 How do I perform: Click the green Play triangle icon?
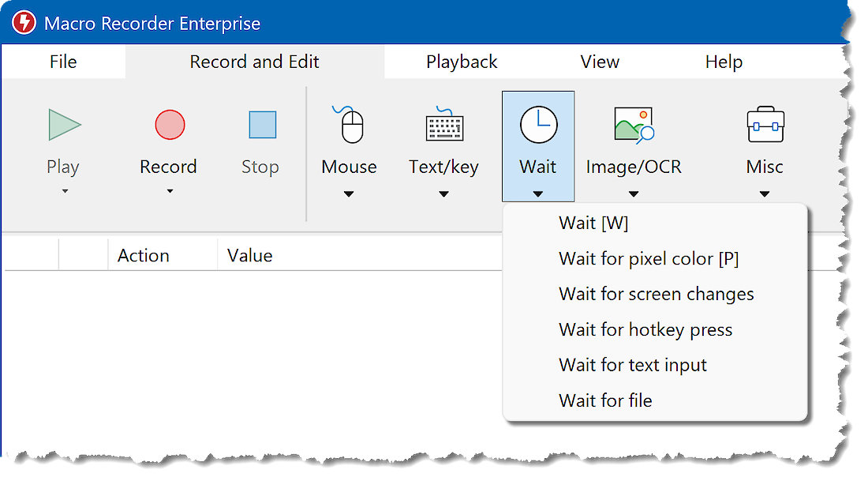(x=64, y=125)
